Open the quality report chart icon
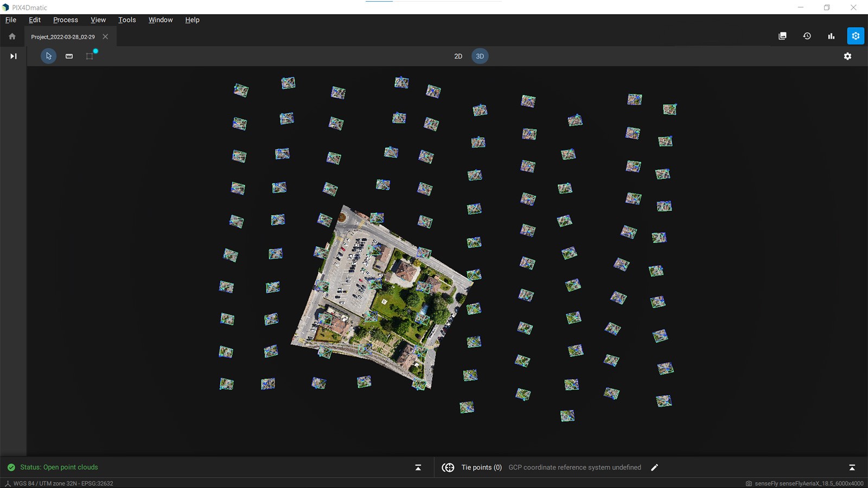Screen dimensions: 868x488 (831, 36)
